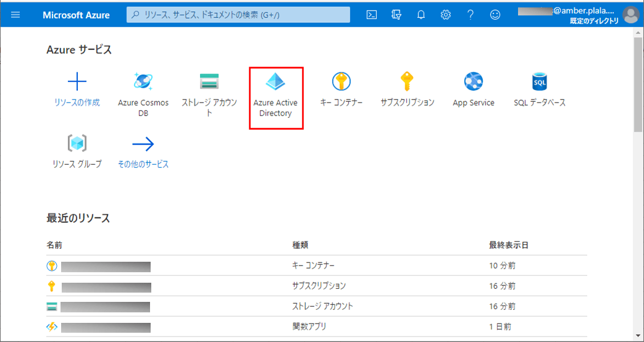This screenshot has width=644, height=342.
Task: Open the hamburger portal menu
Action: coord(15,15)
